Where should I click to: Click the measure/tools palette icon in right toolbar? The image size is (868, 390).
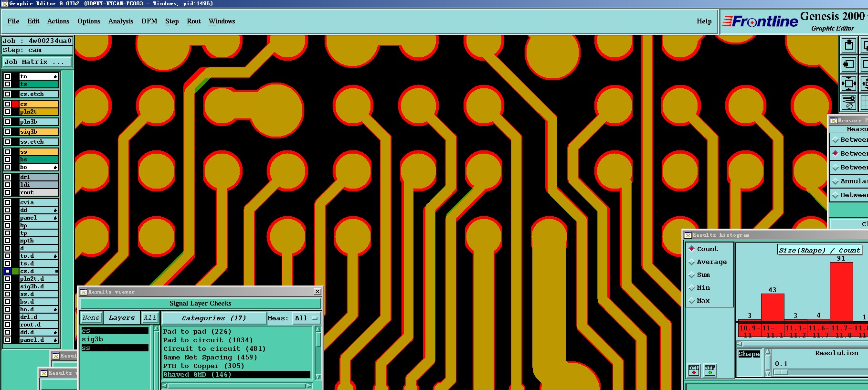pos(848,102)
